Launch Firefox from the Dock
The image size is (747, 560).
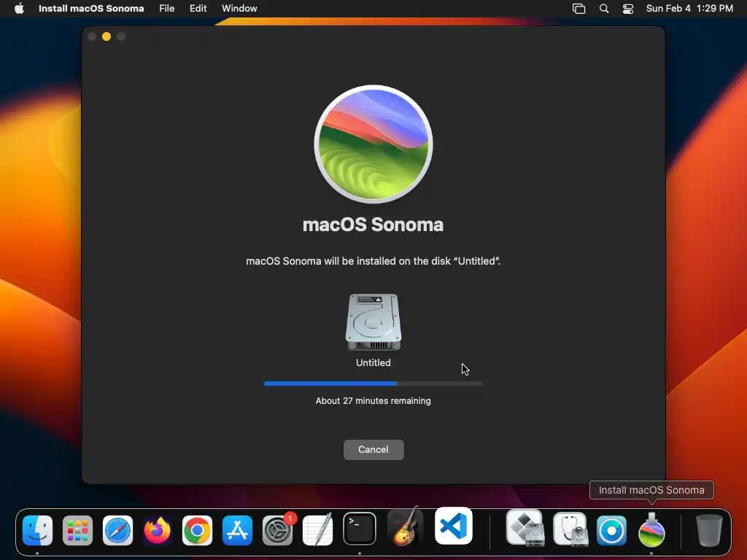pos(158,530)
